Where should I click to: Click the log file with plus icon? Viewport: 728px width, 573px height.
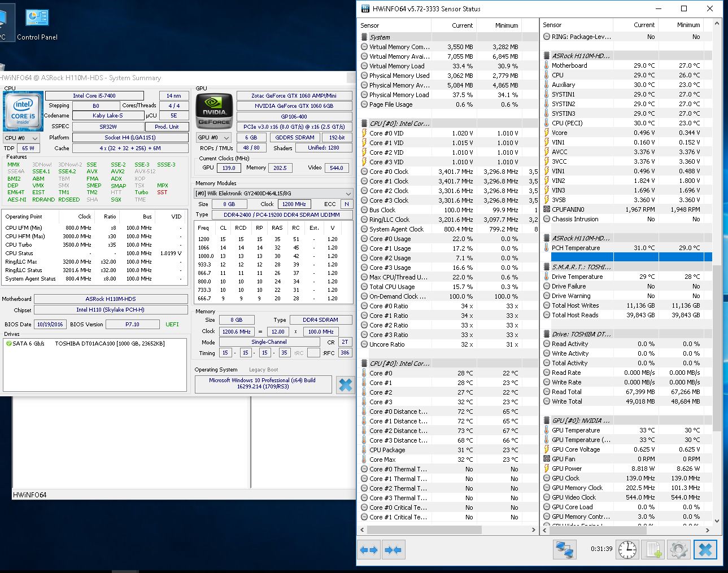pos(653,549)
